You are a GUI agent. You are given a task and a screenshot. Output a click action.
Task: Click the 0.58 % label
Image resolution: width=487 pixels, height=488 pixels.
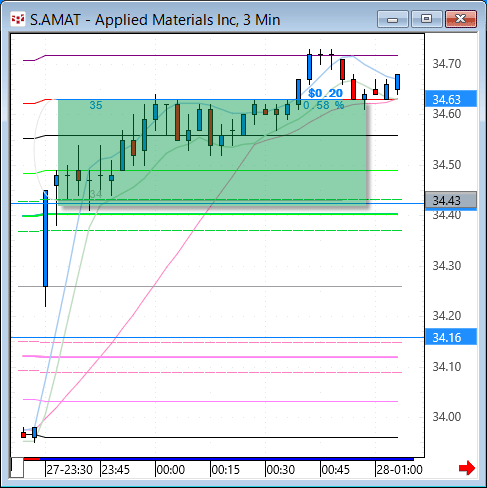pyautogui.click(x=323, y=105)
